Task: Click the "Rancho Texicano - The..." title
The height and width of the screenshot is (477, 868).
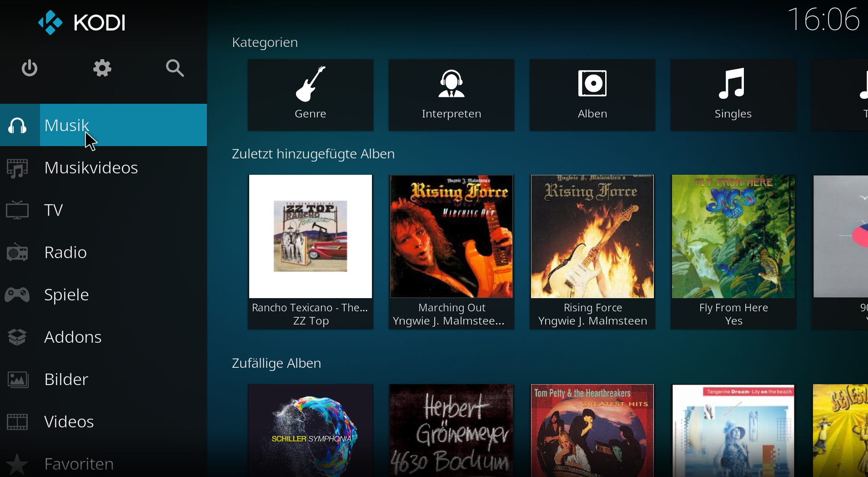Action: click(310, 308)
